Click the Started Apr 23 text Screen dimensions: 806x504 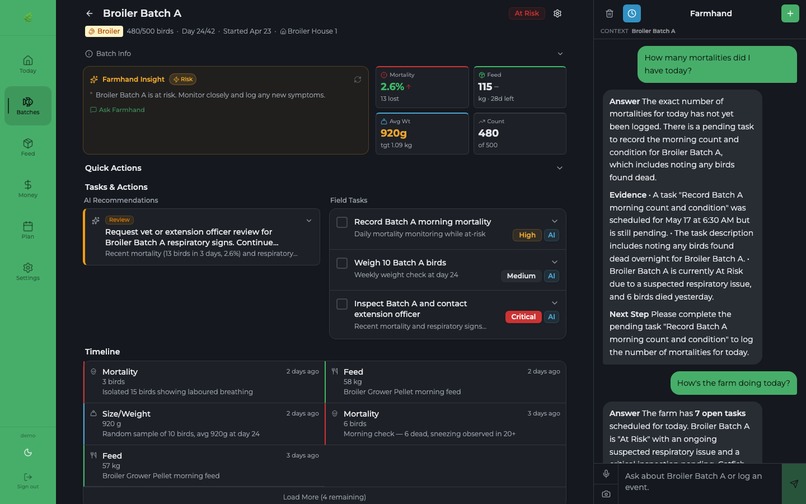[247, 31]
